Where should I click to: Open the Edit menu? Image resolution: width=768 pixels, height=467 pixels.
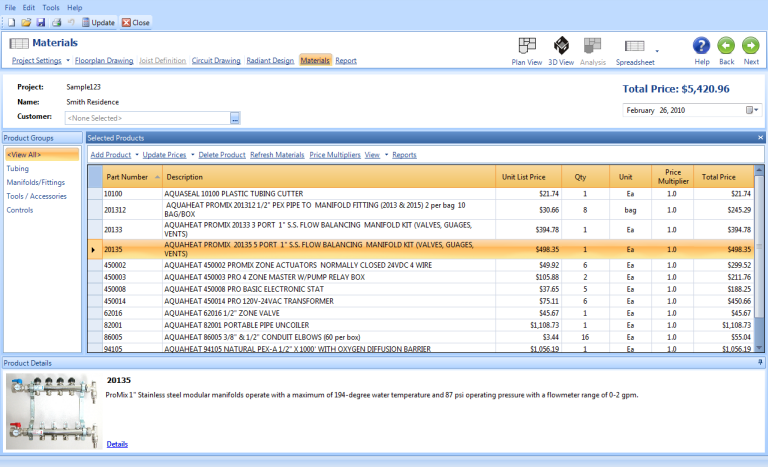tap(28, 8)
